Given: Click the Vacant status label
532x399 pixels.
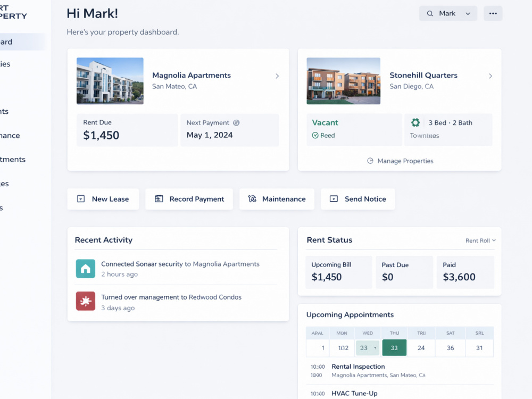Looking at the screenshot, I should click(325, 122).
